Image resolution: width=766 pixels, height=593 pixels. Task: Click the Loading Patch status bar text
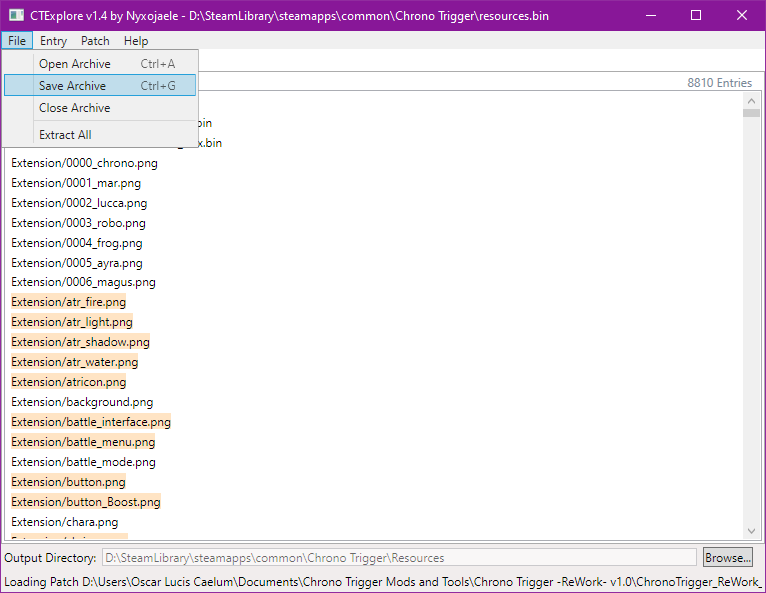point(383,582)
